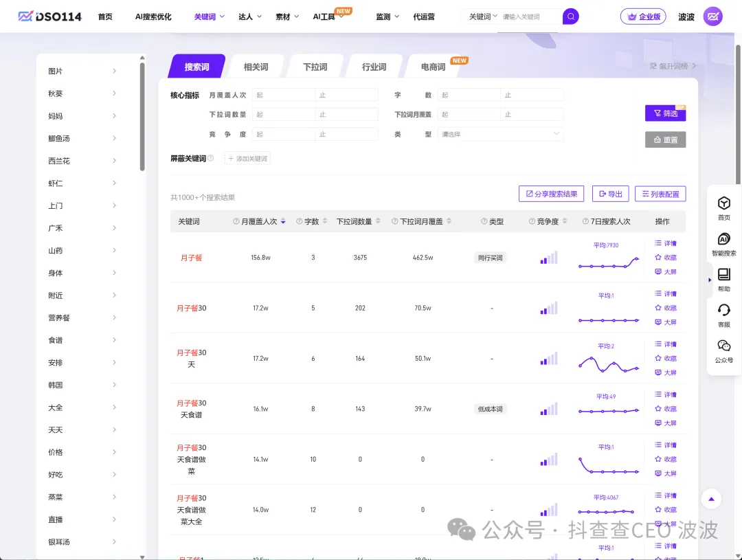This screenshot has width=742, height=560.
Task: Open the 类型 请选择 dropdown
Action: (500, 134)
